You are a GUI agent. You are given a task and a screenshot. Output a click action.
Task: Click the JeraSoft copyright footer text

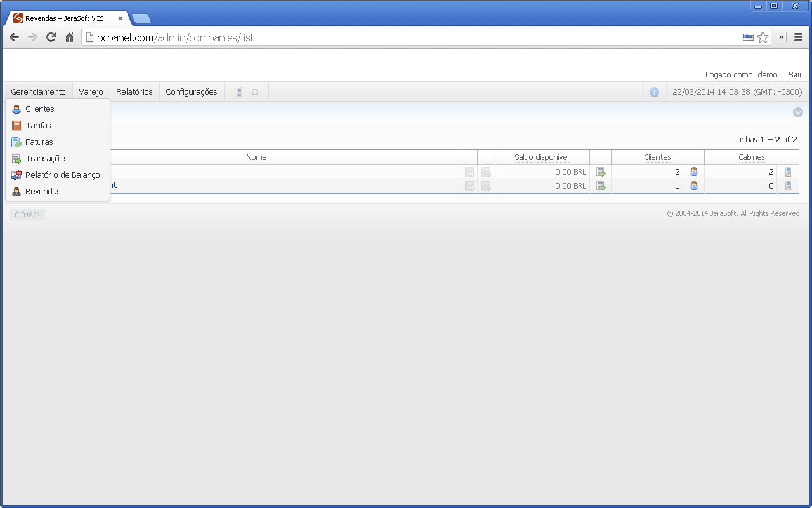[734, 213]
